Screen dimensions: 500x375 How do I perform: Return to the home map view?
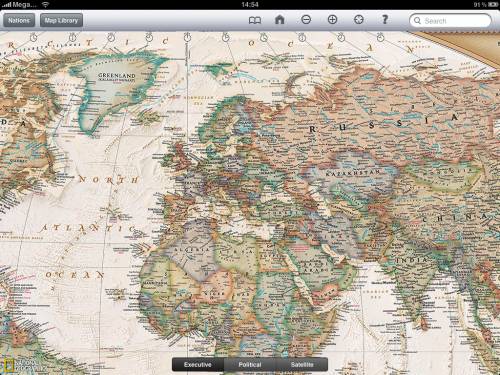tap(280, 20)
